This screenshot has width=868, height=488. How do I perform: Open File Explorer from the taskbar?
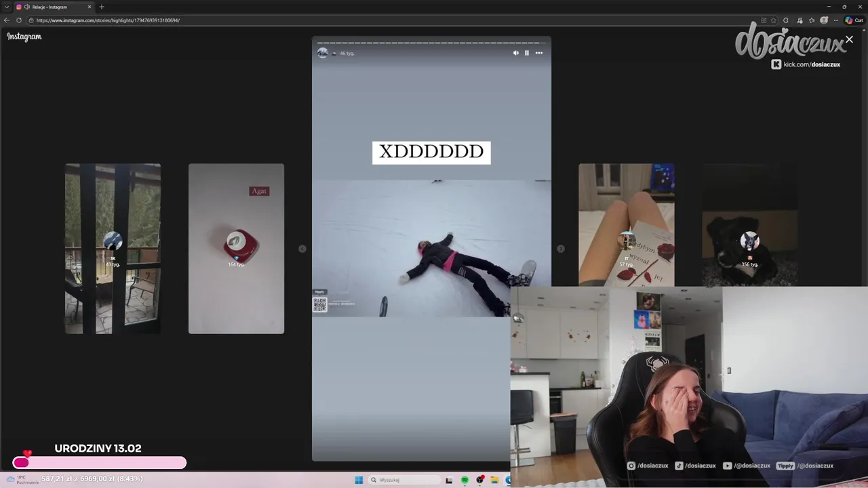click(495, 480)
